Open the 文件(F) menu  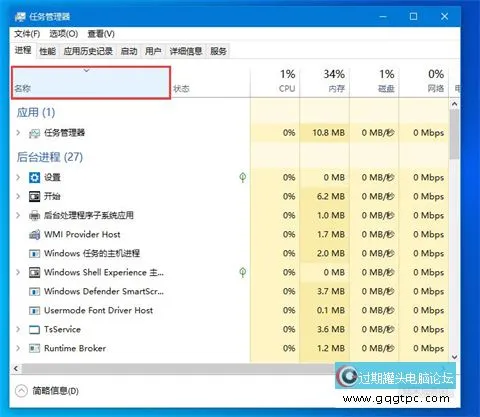[27, 34]
